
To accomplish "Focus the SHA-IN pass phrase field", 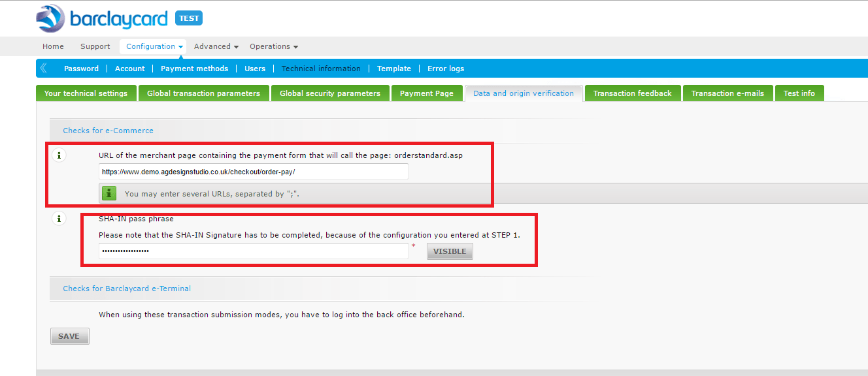I will [254, 251].
